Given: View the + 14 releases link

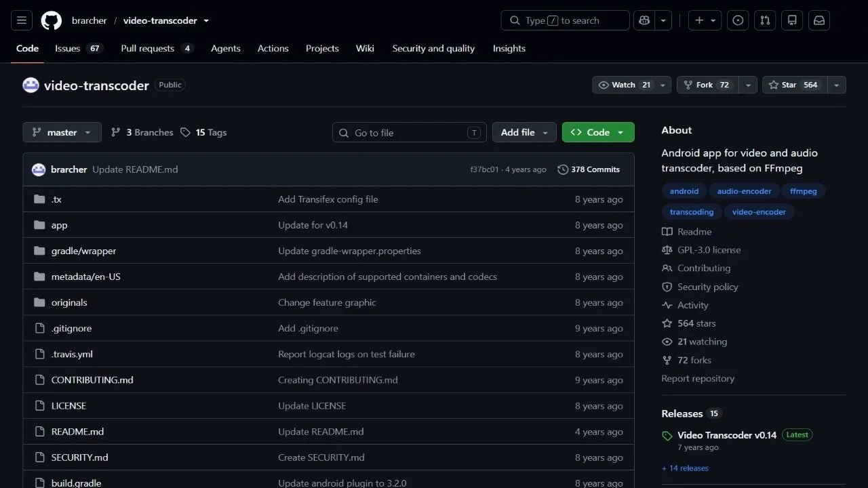Looking at the screenshot, I should point(685,468).
